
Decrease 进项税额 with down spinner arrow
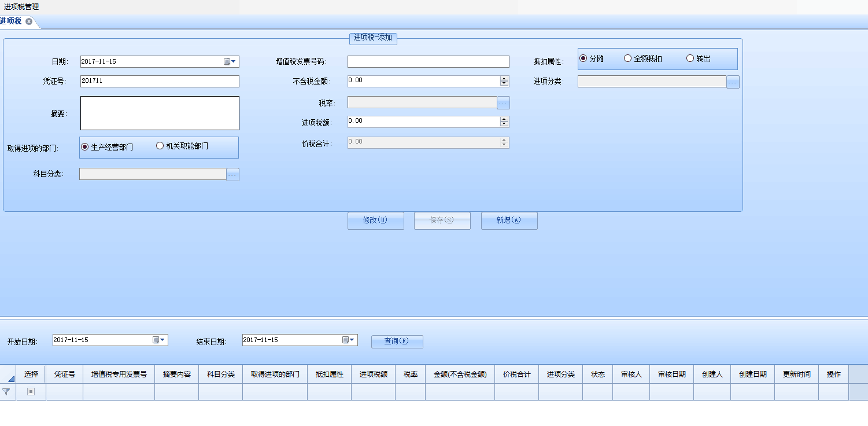point(504,124)
